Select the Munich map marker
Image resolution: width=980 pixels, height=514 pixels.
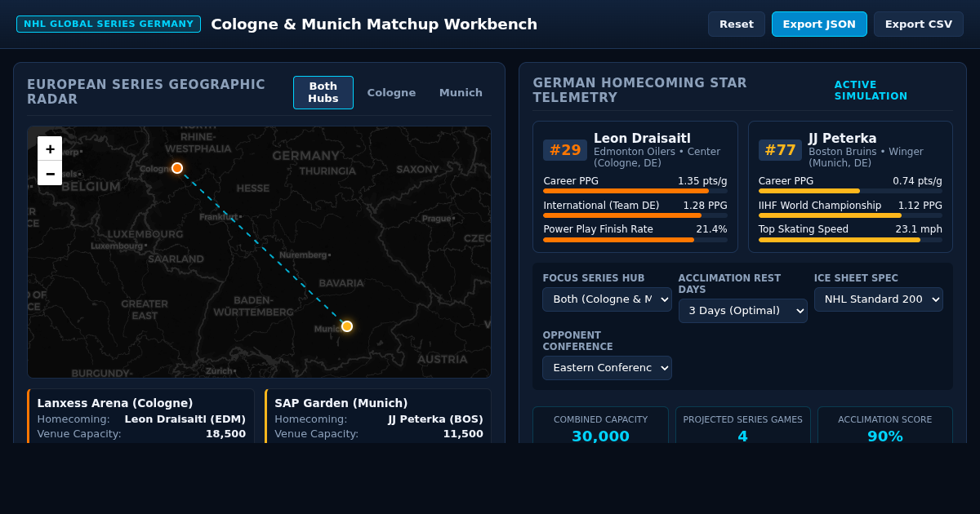click(x=347, y=326)
